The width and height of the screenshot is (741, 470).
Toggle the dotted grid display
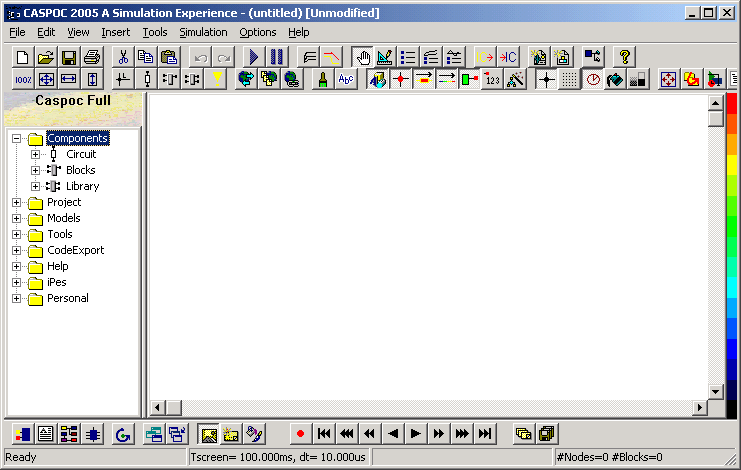tap(569, 79)
